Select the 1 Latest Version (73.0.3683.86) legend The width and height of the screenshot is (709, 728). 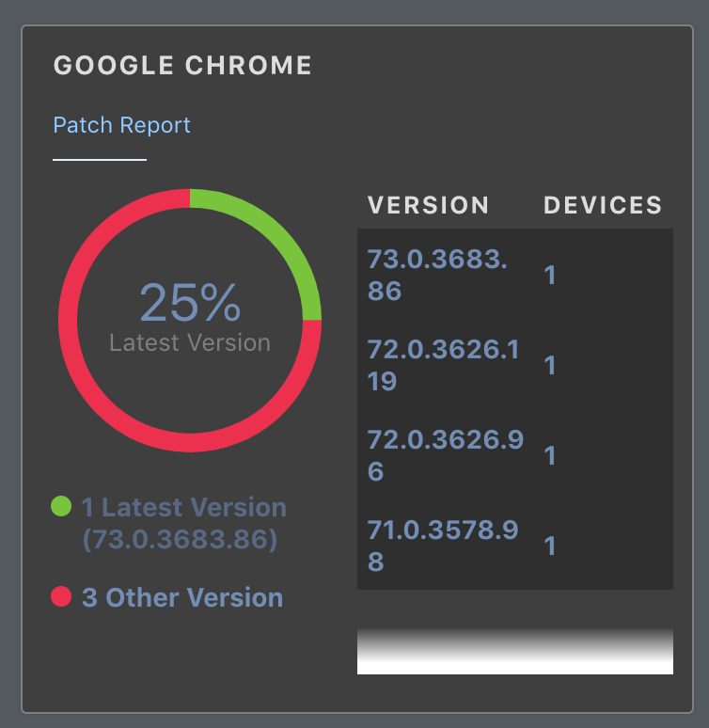[184, 523]
